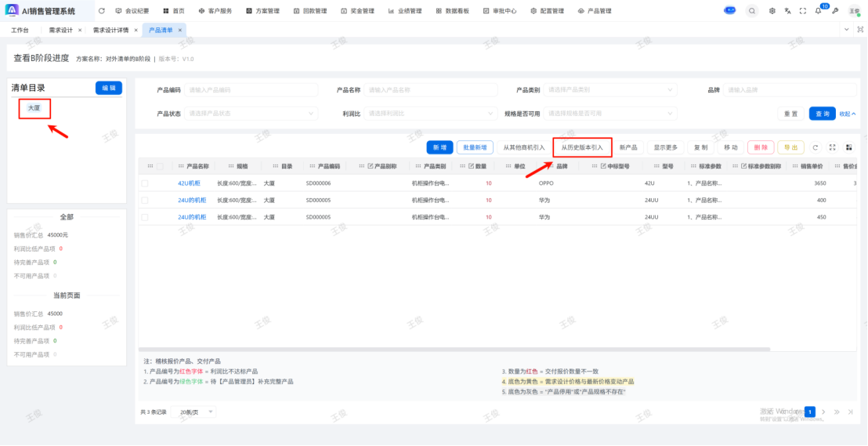Viewport: 868px width, 446px height.
Task: Open the AI robot assistant icon
Action: (x=730, y=11)
